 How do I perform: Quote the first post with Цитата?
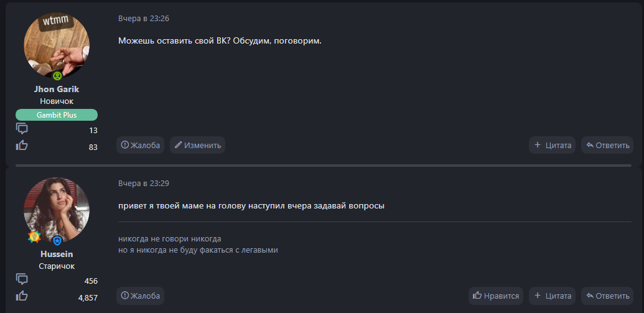553,145
